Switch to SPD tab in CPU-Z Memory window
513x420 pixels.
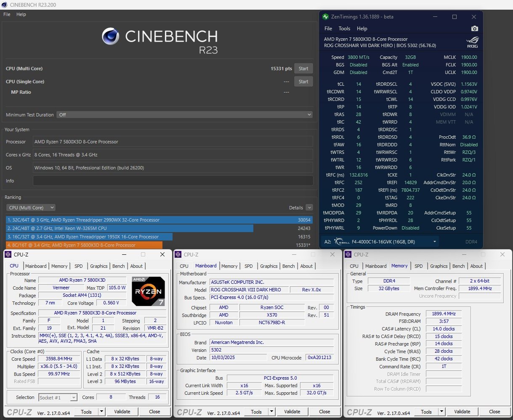(x=418, y=266)
